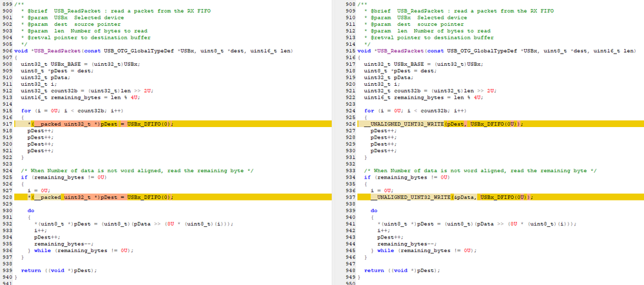Image resolution: width=644 pixels, height=285 pixels.
Task: Click the @brief comment line in left pane
Action: pyautogui.click(x=115, y=11)
